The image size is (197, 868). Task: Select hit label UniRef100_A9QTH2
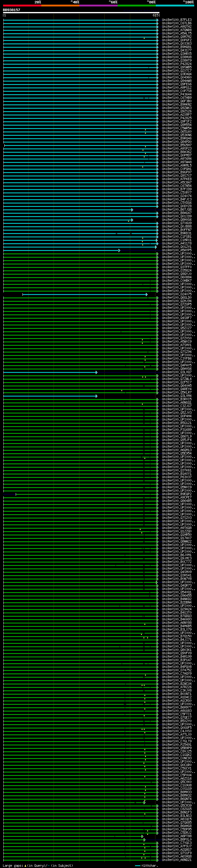pyautogui.click(x=177, y=26)
